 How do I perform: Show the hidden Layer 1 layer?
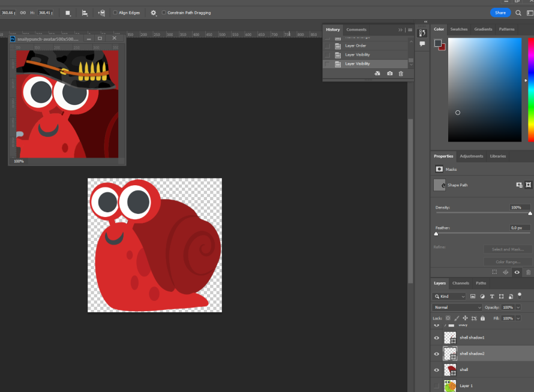[437, 385]
